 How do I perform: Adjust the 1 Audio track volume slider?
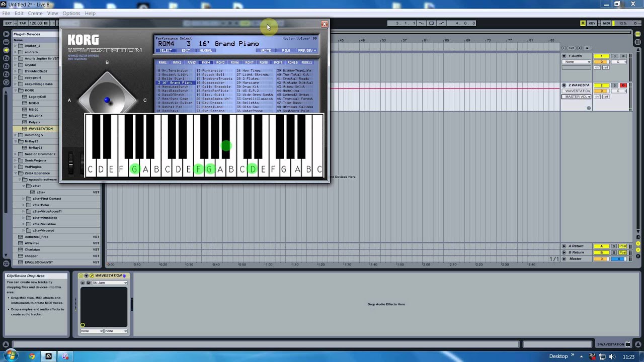601,62
